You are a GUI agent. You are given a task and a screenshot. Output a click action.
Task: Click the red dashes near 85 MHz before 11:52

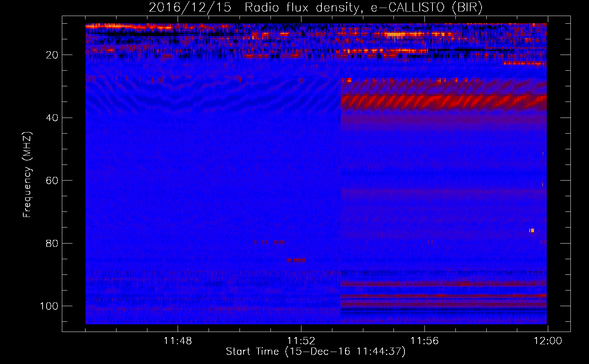[x=296, y=260]
